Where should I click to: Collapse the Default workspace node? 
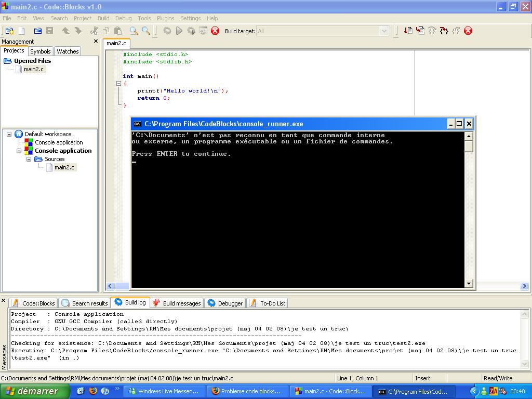[x=8, y=134]
